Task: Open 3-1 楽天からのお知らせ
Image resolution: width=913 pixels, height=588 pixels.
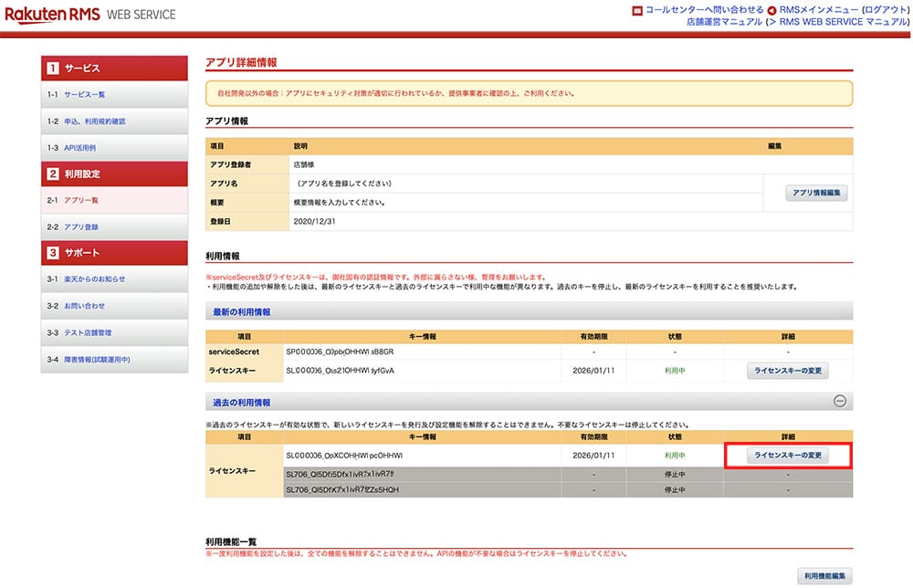Action: tap(94, 278)
